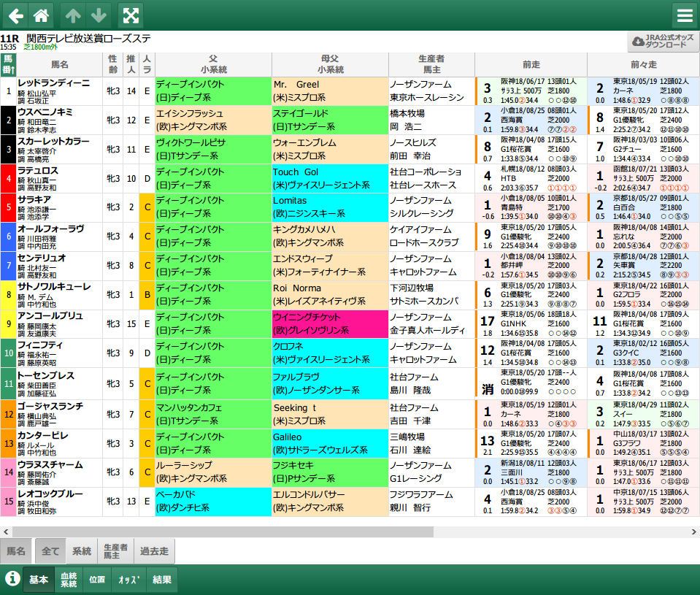This screenshot has height=595, width=700.
Task: Click scratched 消 previous-run cell of トーセンブレス
Action: 531,383
